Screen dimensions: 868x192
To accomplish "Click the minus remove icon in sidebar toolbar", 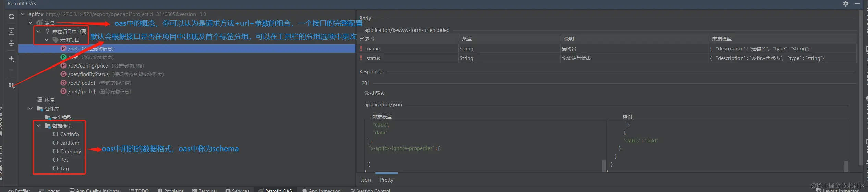I will tap(11, 70).
